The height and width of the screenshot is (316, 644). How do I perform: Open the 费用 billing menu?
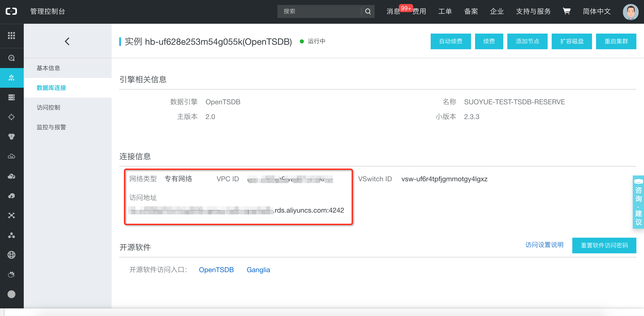click(x=419, y=11)
